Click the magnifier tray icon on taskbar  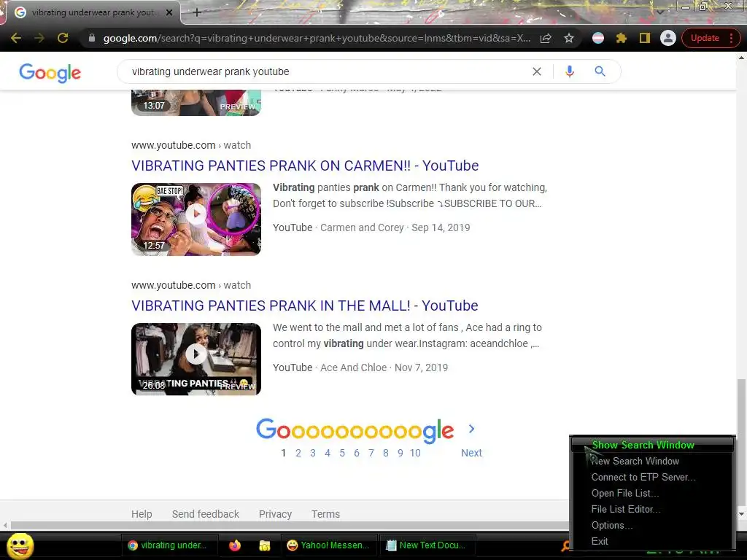pos(565,545)
